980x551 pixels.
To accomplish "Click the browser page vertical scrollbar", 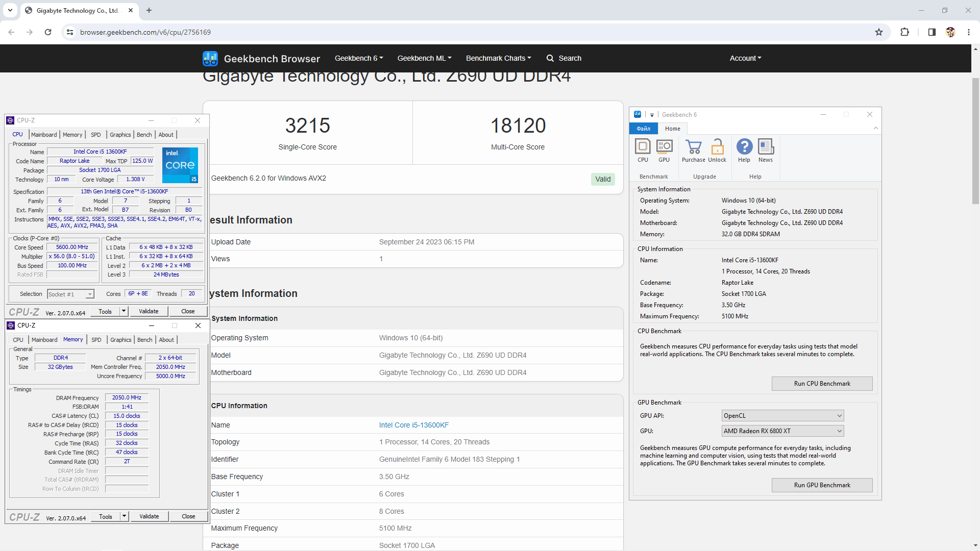I will [x=975, y=140].
